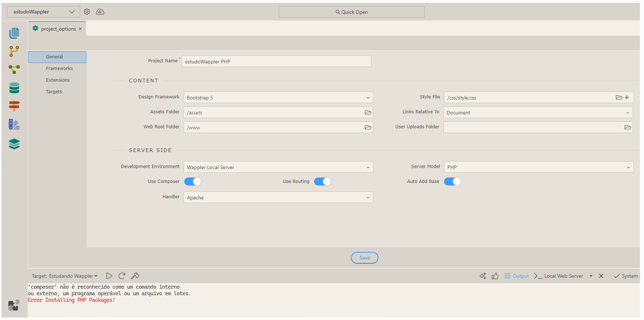
Task: Open the Database Manager sidebar icon
Action: (x=14, y=88)
